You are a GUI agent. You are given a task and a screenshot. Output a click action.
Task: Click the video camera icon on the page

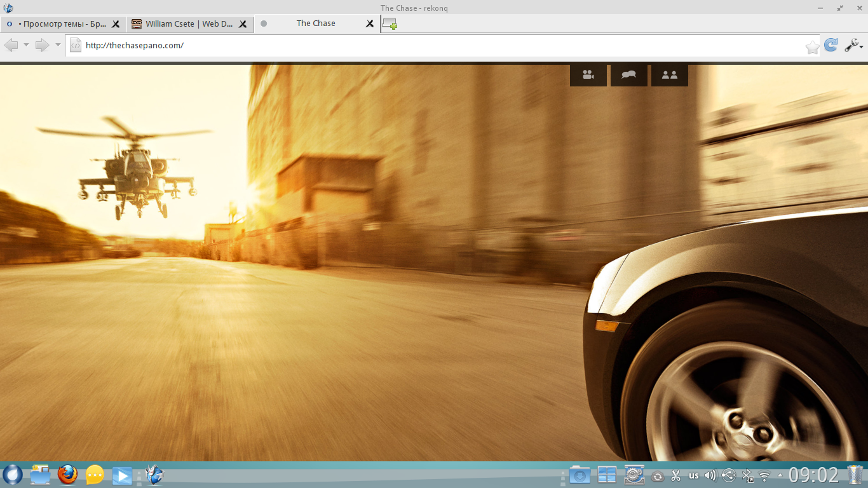click(x=588, y=75)
